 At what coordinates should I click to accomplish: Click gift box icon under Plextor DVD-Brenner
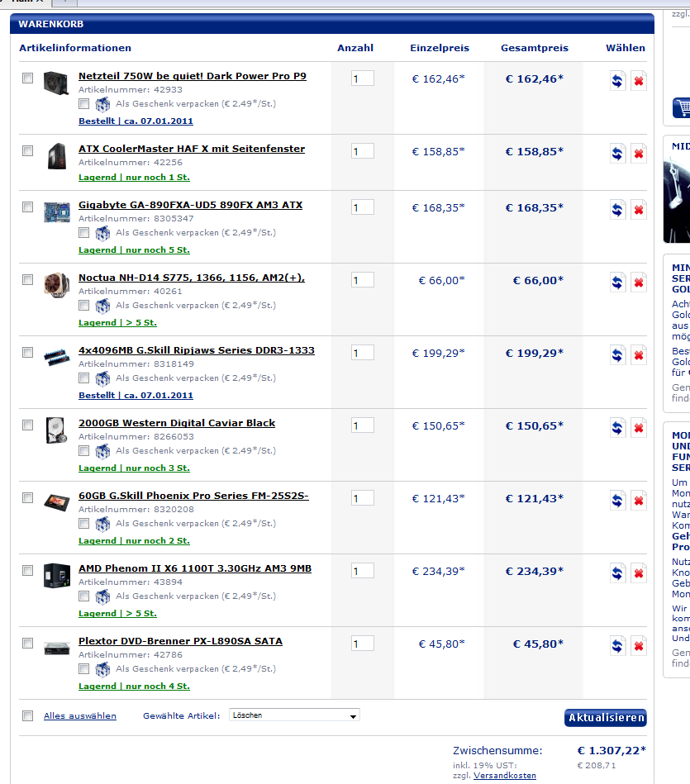click(x=102, y=669)
